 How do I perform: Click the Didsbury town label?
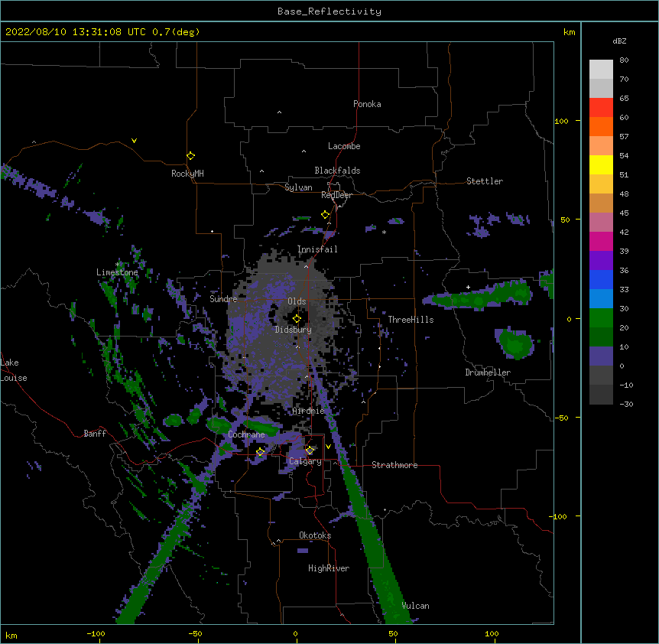(x=294, y=330)
